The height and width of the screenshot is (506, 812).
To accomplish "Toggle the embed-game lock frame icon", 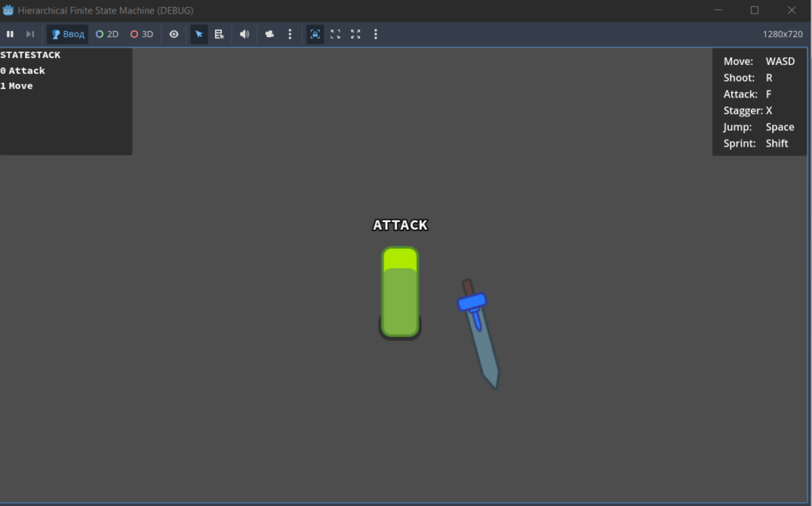I will point(315,34).
